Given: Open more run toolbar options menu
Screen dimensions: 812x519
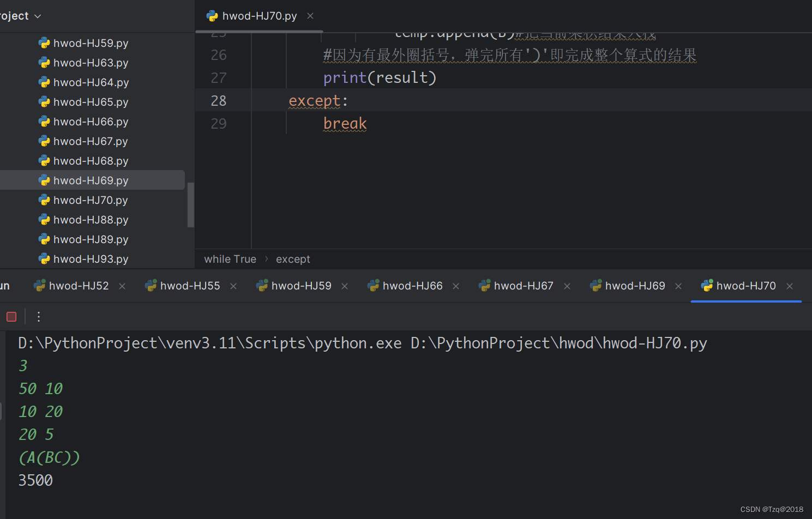Looking at the screenshot, I should point(39,317).
